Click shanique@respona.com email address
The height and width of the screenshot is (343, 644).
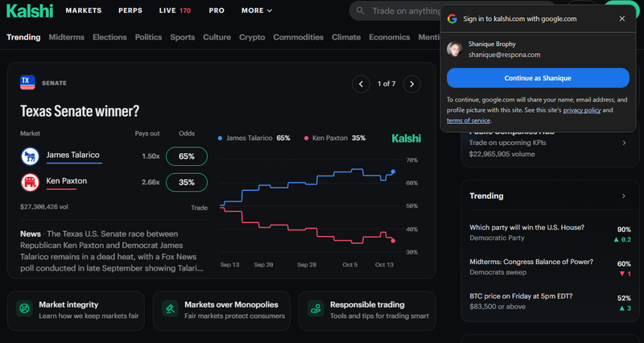point(504,55)
